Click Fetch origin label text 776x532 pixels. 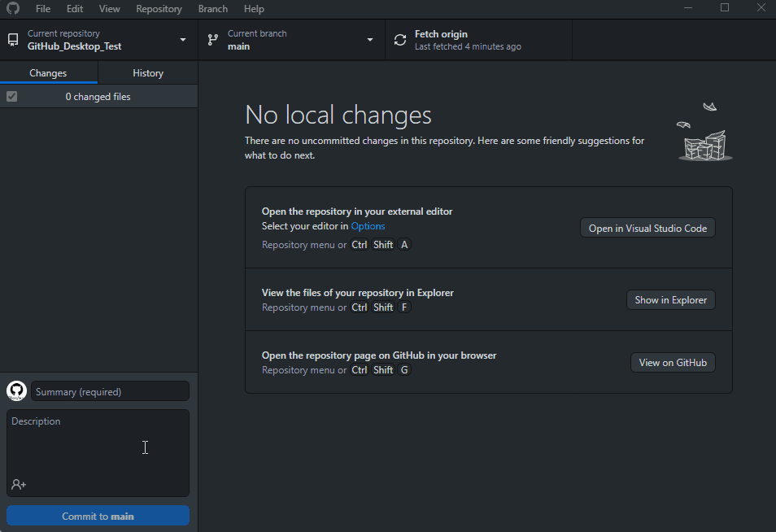click(441, 34)
